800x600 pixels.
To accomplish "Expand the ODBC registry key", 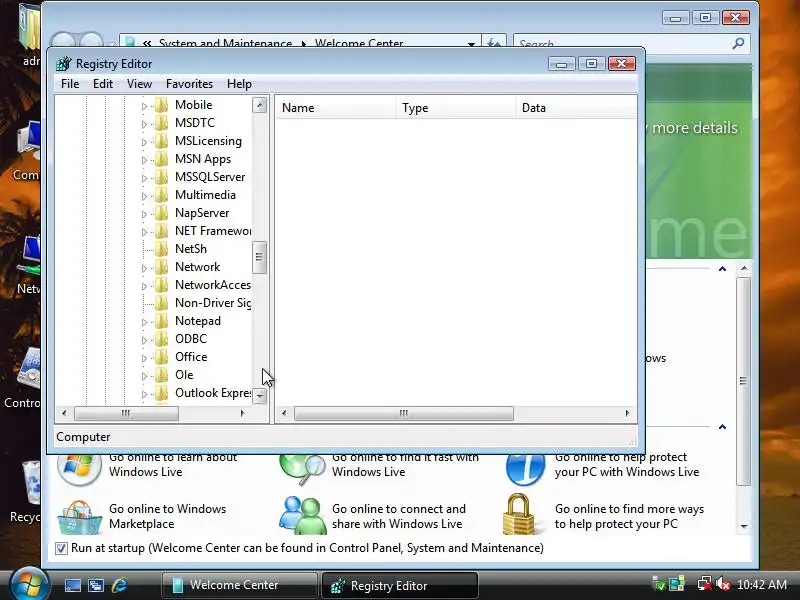I will [144, 340].
